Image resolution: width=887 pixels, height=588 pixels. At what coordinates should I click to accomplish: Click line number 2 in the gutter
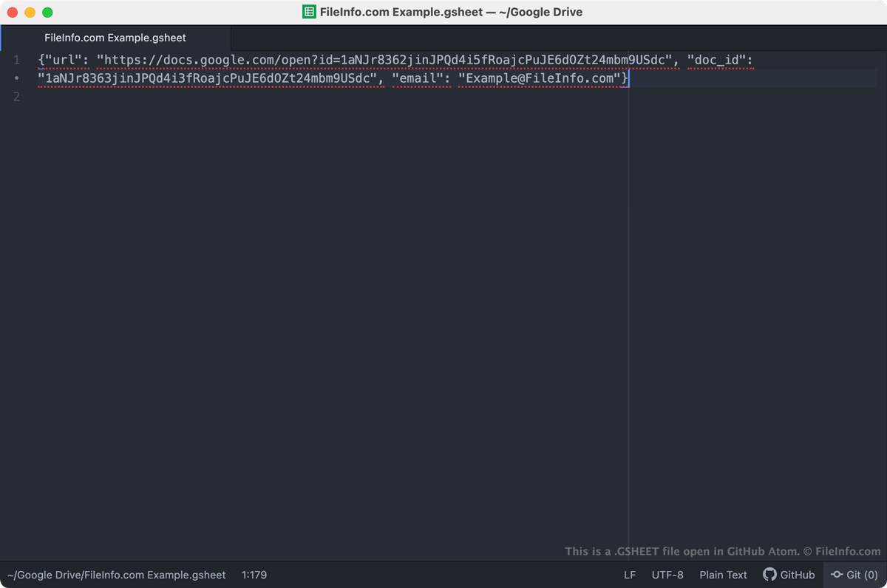coord(17,97)
